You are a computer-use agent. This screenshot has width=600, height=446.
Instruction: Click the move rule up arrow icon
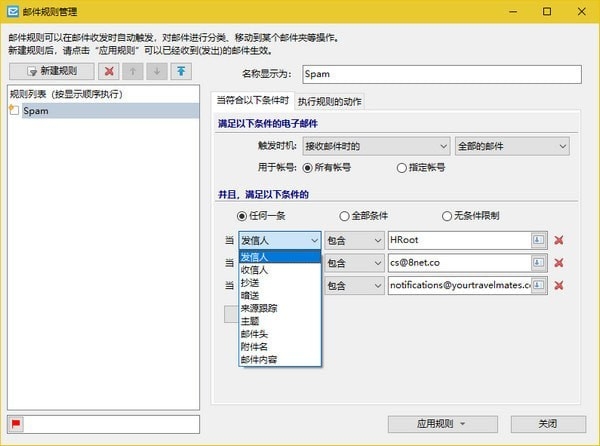click(133, 71)
